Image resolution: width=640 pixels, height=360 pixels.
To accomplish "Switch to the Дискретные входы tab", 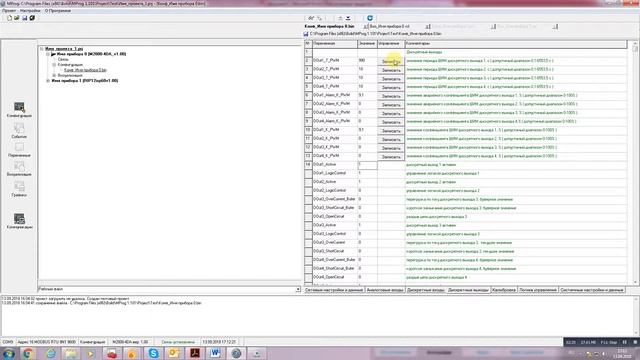I will 425,290.
